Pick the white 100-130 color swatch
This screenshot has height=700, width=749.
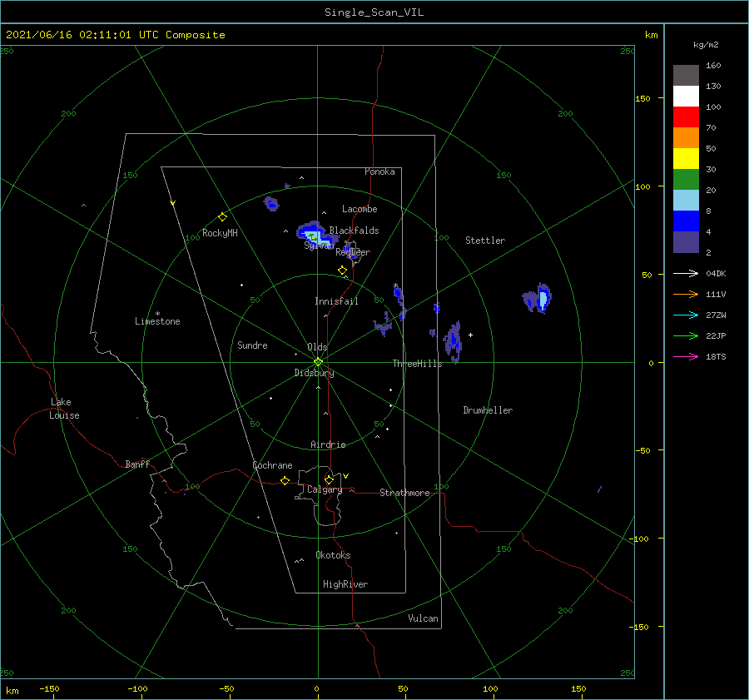point(686,97)
